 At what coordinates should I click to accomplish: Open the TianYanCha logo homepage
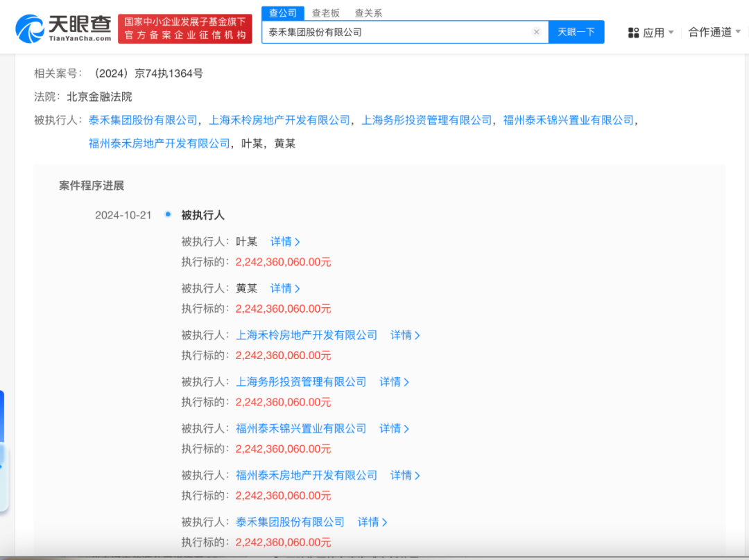(x=64, y=28)
